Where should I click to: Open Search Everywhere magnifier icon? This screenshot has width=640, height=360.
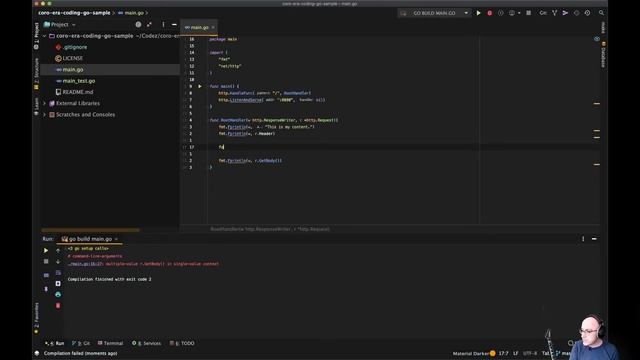pyautogui.click(x=601, y=13)
